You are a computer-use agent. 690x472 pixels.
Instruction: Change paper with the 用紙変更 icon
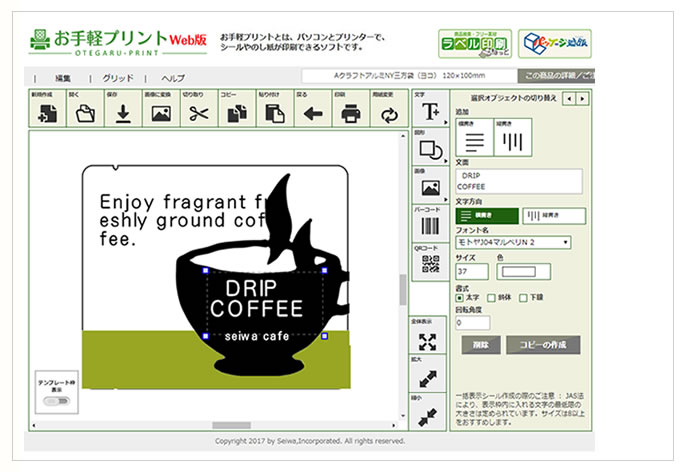[x=389, y=109]
